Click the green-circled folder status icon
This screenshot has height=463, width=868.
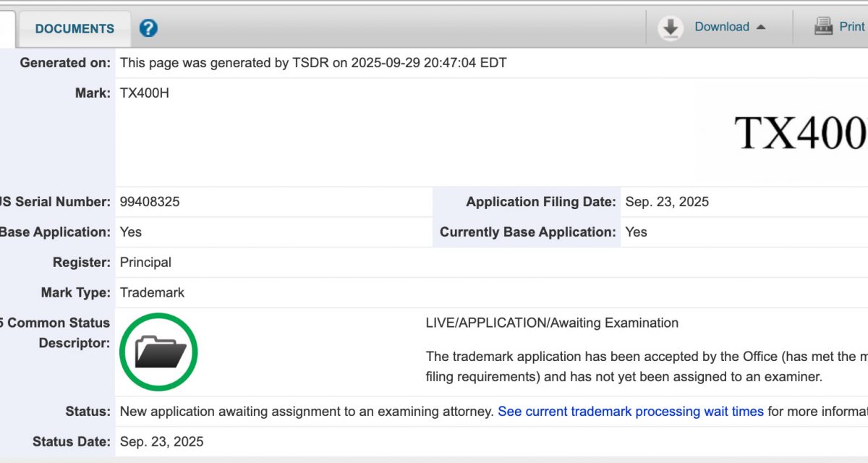click(x=158, y=352)
